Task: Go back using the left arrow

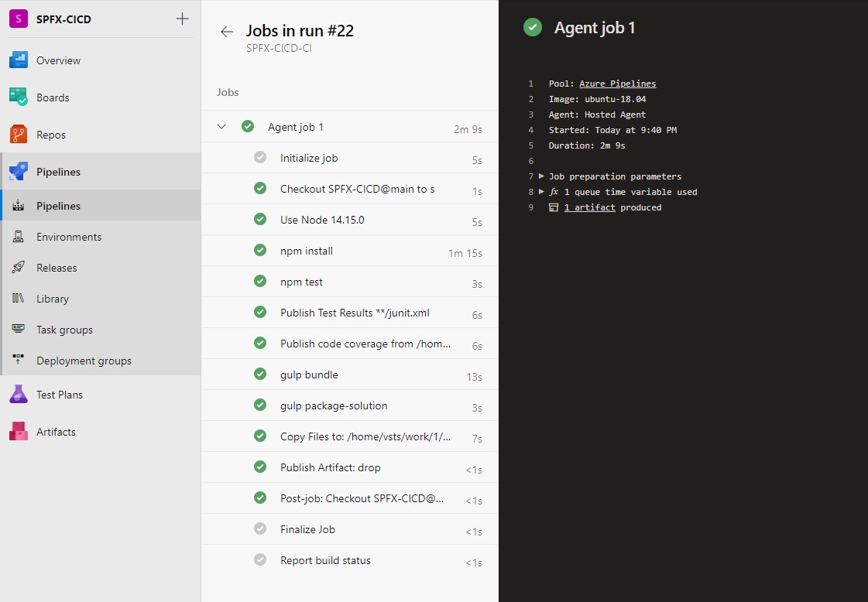Action: (226, 32)
